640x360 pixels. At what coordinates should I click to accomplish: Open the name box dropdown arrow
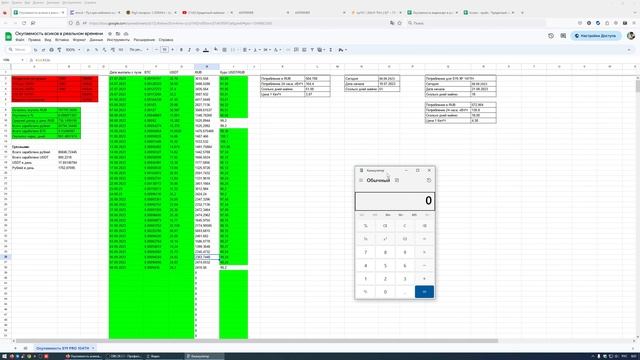(x=22, y=60)
